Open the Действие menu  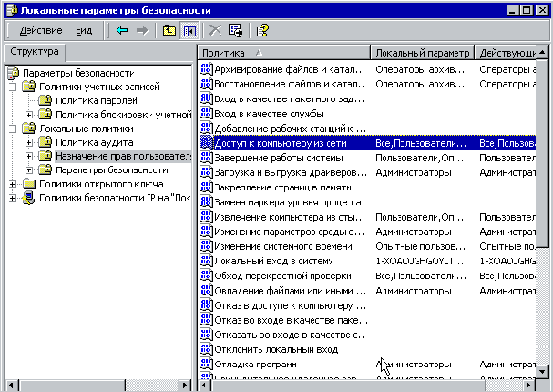coord(41,30)
